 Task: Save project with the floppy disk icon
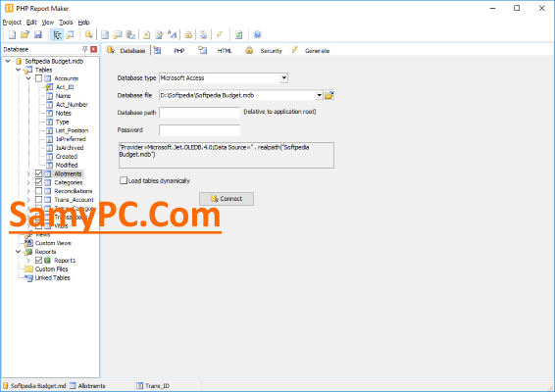(38, 34)
